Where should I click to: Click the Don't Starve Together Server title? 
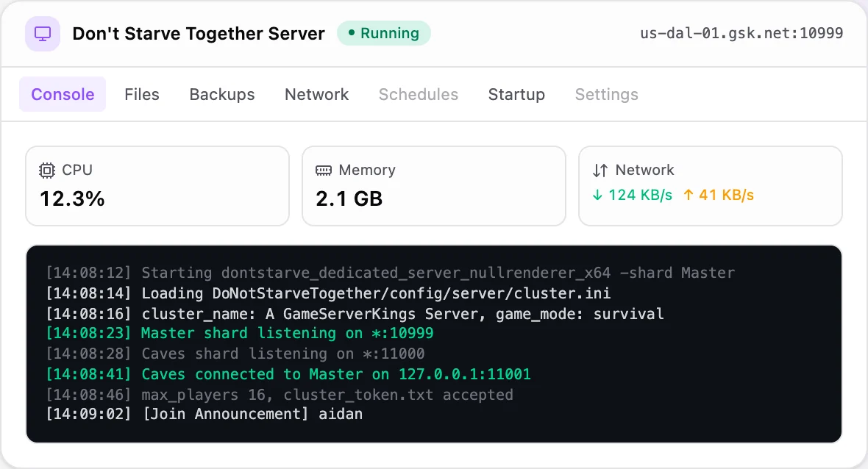199,34
